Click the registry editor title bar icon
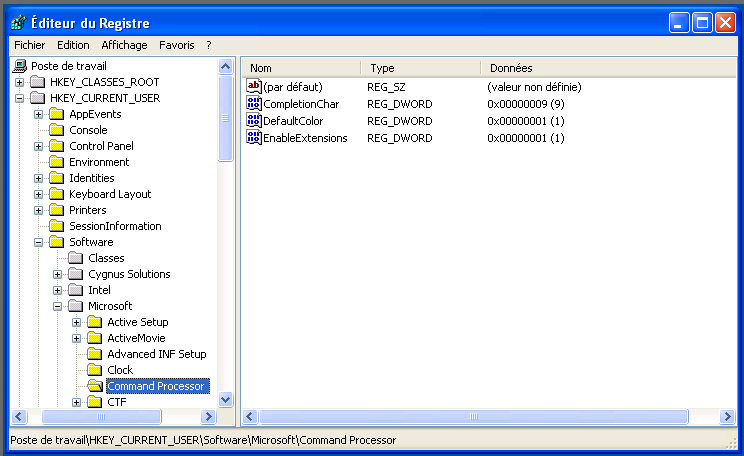The height and width of the screenshot is (456, 744). pos(18,23)
